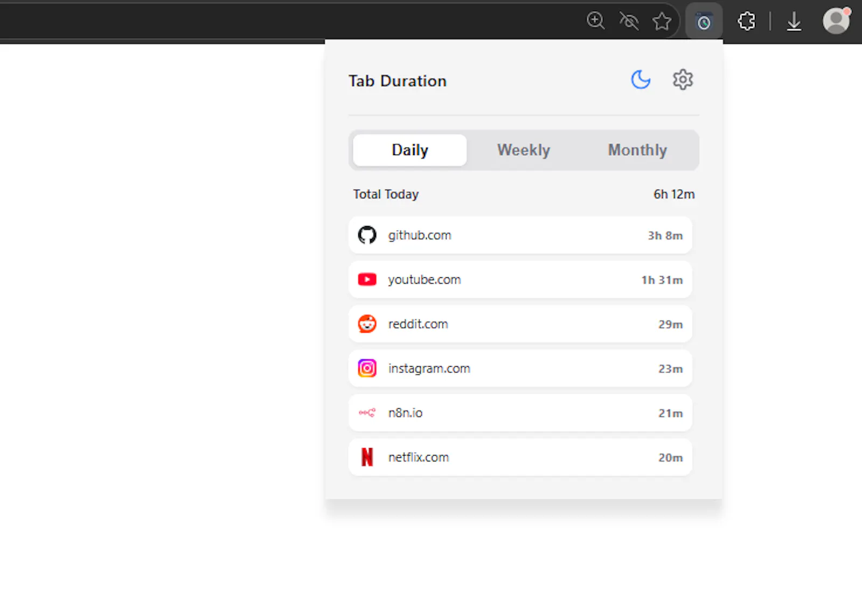Image resolution: width=862 pixels, height=616 pixels.
Task: Click the Total Today label
Action: [x=386, y=194]
